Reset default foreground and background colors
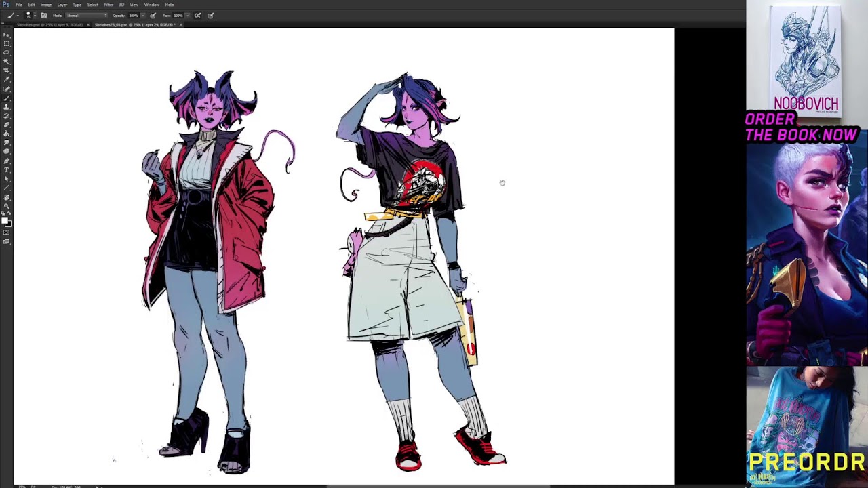 pyautogui.click(x=3, y=213)
